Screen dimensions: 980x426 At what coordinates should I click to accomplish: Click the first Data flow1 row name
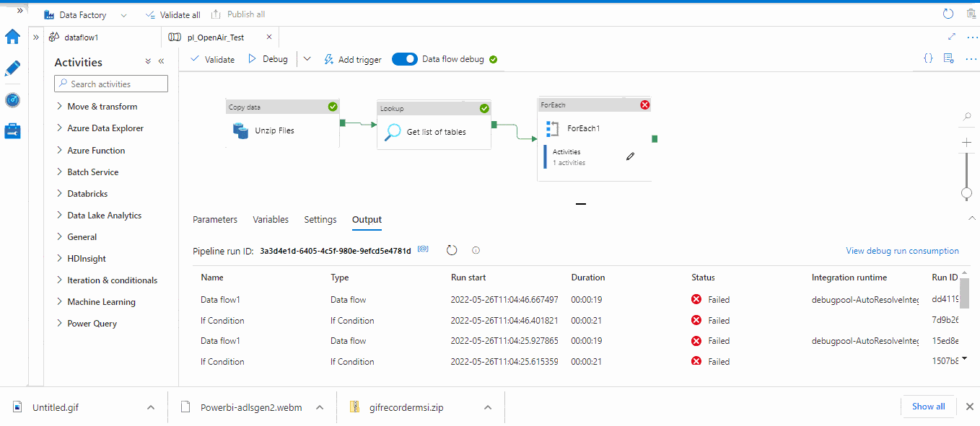(x=220, y=300)
